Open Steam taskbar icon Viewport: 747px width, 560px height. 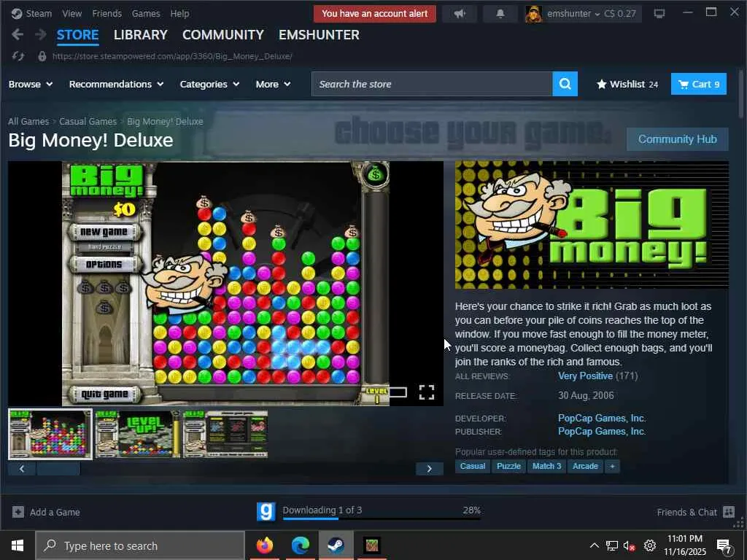[x=336, y=545]
